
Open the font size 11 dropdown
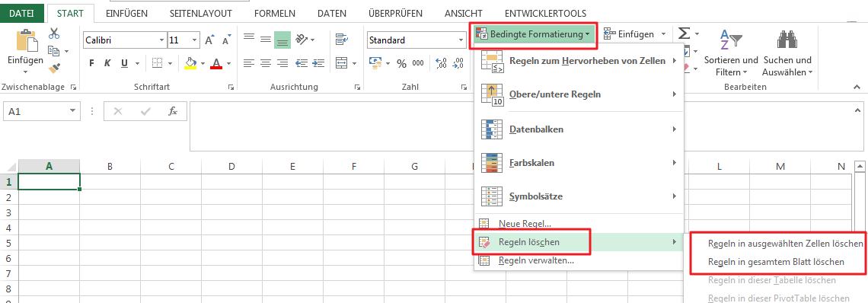point(195,40)
